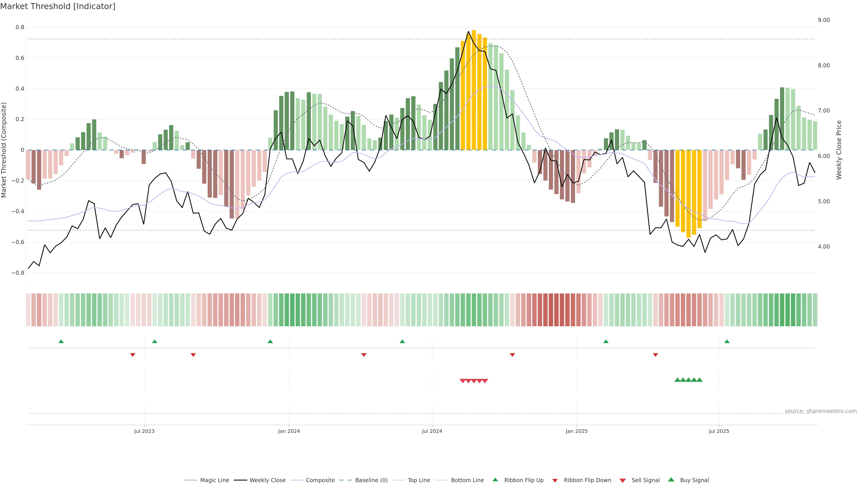Click the rightmost green Buy Signal triangle
Screen dimensions: 868x488
click(700, 380)
